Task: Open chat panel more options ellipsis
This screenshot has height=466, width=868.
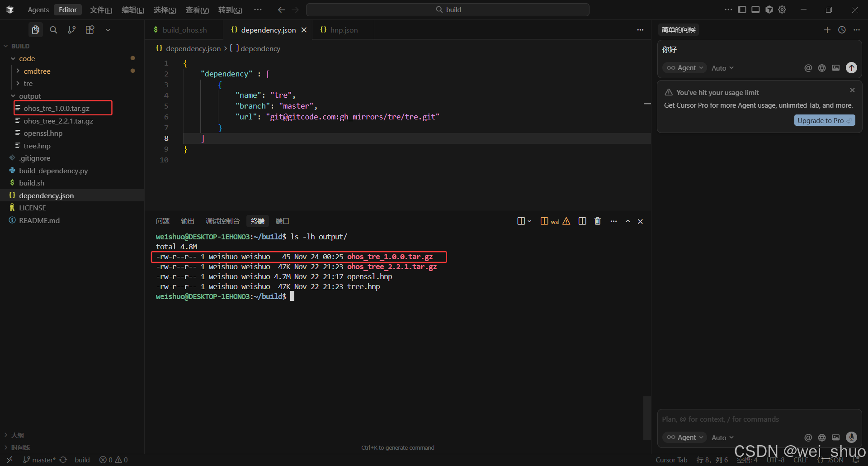Action: [857, 30]
